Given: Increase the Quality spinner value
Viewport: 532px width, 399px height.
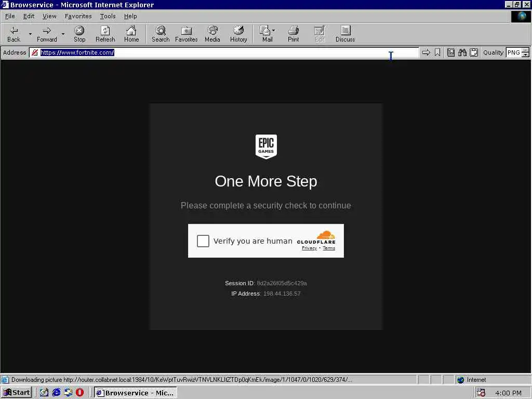Looking at the screenshot, I should 525,50.
